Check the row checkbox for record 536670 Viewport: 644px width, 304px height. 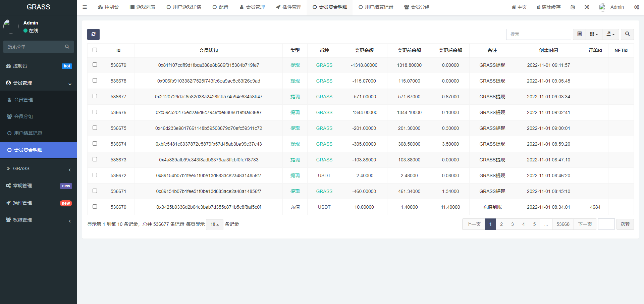[x=95, y=207]
